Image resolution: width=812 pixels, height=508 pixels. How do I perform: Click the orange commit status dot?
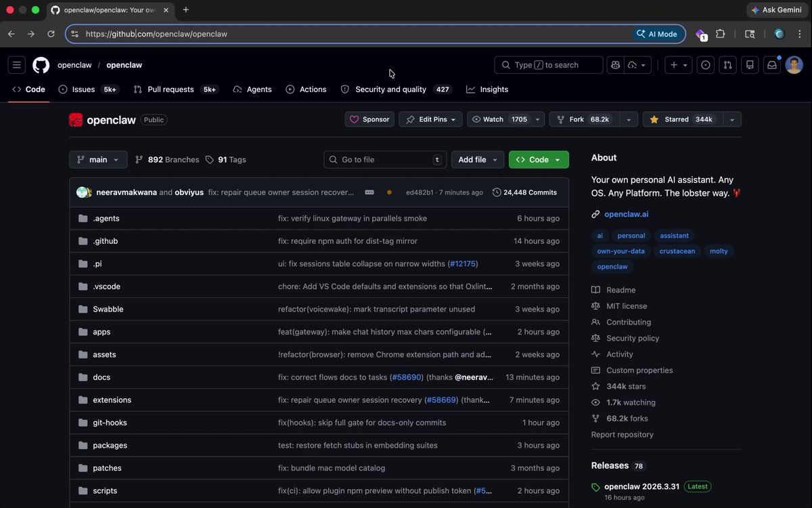click(x=389, y=192)
